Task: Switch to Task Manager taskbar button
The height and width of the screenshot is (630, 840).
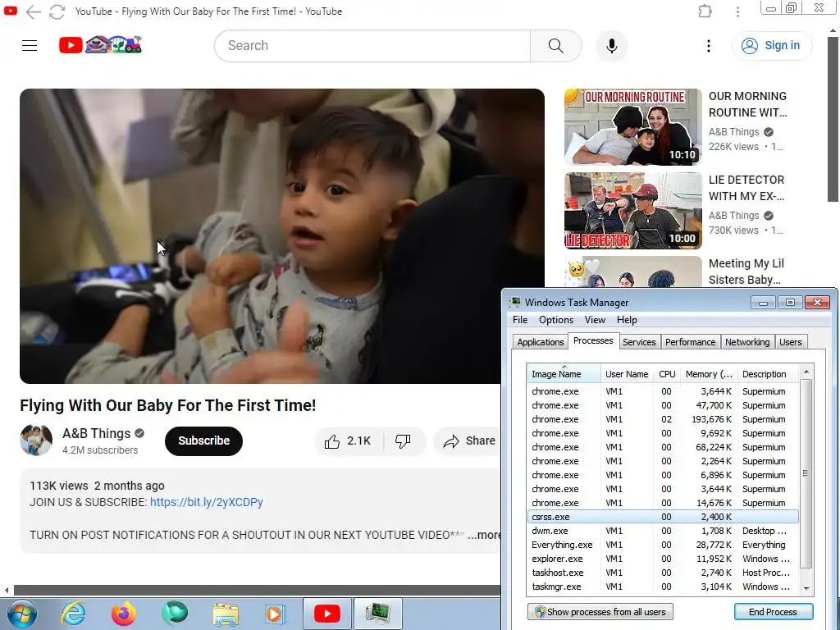Action: click(x=377, y=614)
